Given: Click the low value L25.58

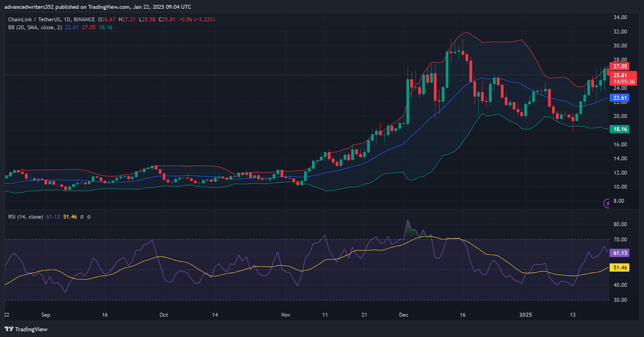Looking at the screenshot, I should (147, 19).
